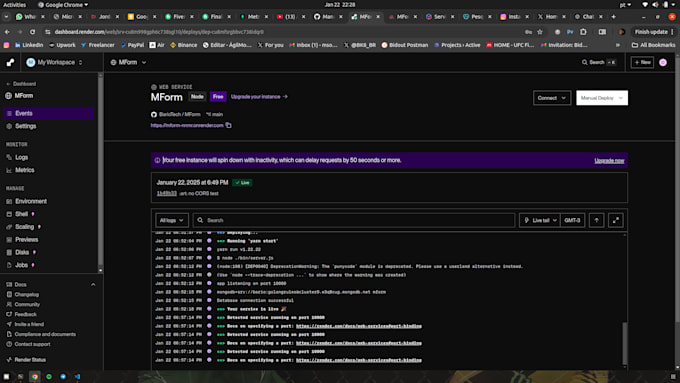Expand logs to fullscreen view

[x=615, y=220]
